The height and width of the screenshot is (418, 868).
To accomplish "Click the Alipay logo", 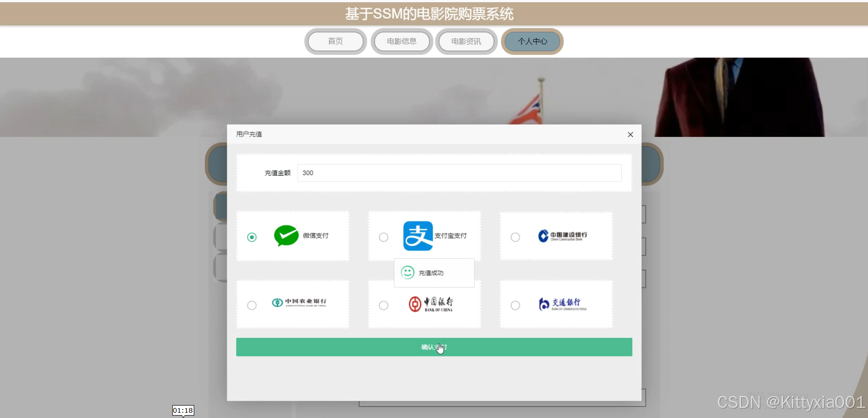I will (418, 236).
